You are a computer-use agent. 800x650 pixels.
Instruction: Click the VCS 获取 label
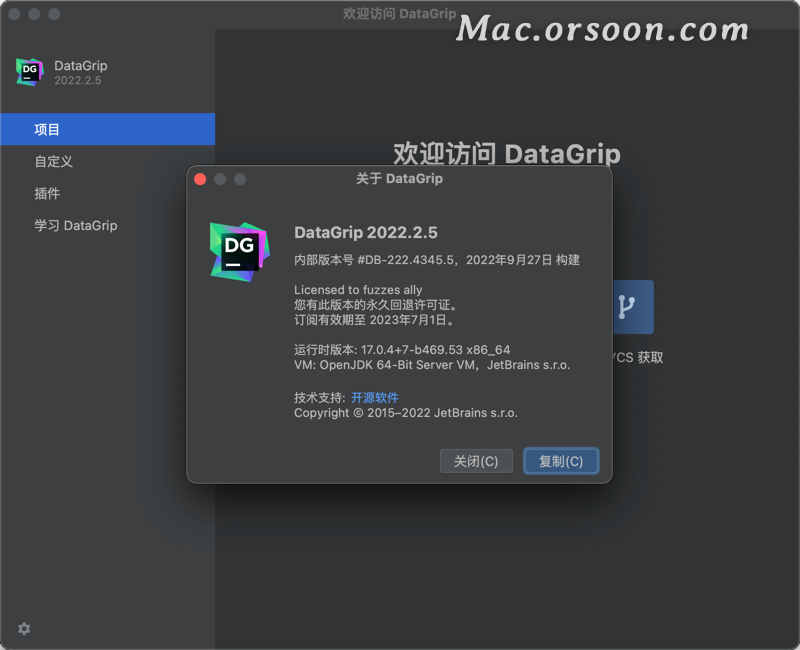pos(638,357)
